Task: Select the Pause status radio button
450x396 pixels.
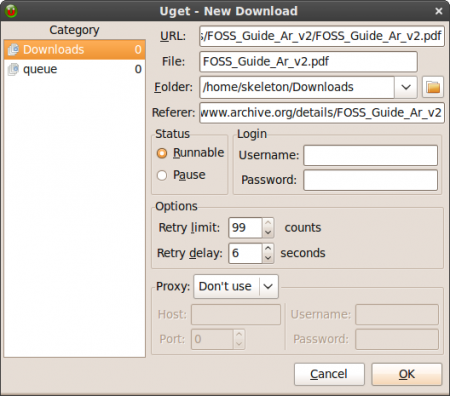Action: pyautogui.click(x=162, y=175)
